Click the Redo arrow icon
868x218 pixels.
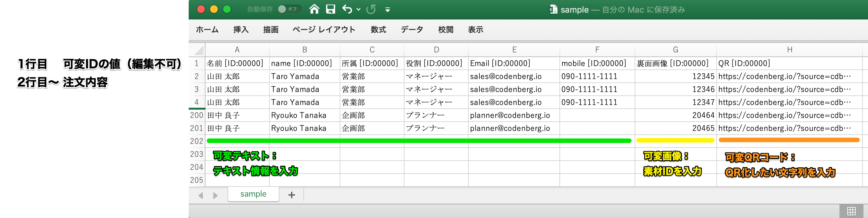371,9
